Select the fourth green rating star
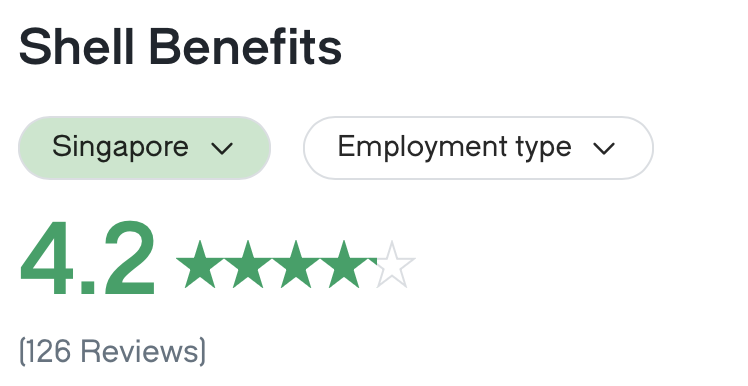 tap(343, 265)
